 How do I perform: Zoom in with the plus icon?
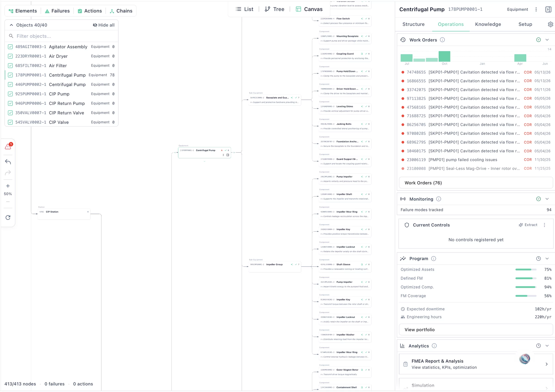pos(8,186)
